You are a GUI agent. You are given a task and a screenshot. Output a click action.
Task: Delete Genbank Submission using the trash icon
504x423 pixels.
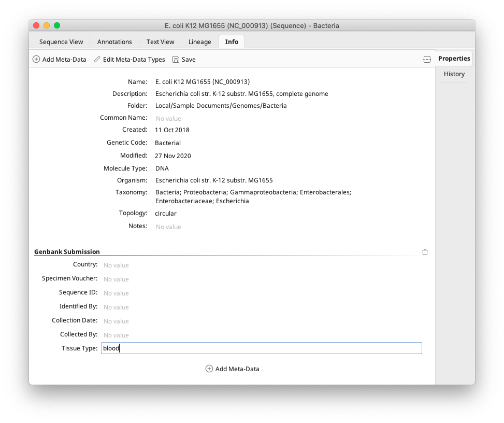click(425, 252)
